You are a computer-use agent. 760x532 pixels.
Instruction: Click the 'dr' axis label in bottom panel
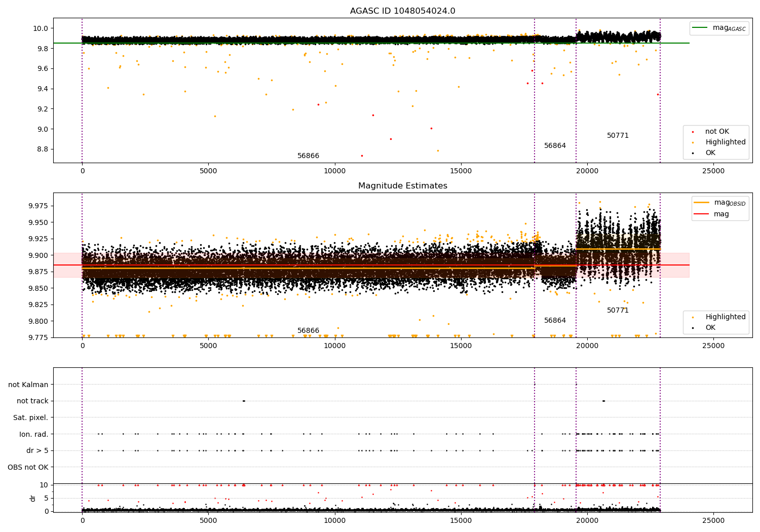pyautogui.click(x=33, y=498)
